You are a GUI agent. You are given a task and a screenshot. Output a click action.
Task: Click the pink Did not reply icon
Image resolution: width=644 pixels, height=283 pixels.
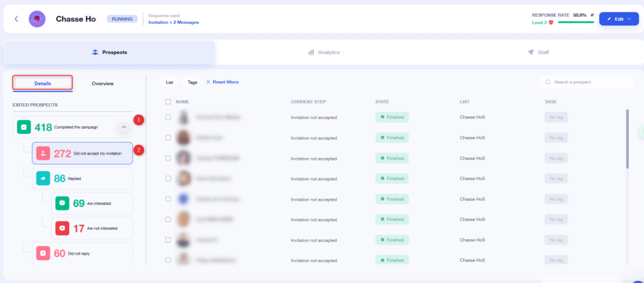[x=43, y=253]
